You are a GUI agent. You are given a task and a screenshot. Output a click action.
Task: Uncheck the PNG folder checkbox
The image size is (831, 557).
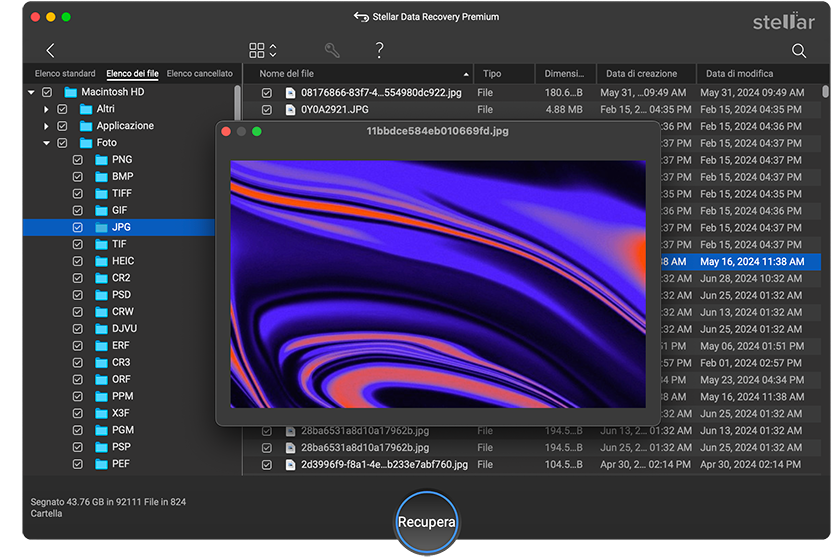click(x=78, y=160)
